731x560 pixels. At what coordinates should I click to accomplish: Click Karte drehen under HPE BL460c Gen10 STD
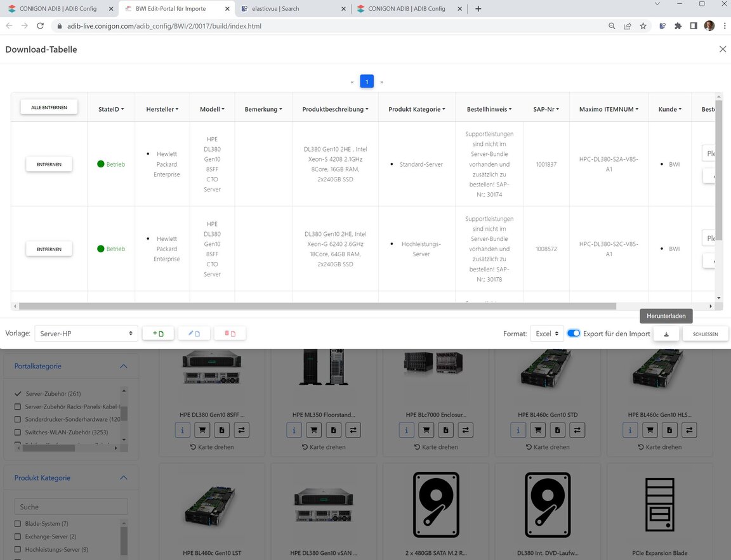pos(548,446)
